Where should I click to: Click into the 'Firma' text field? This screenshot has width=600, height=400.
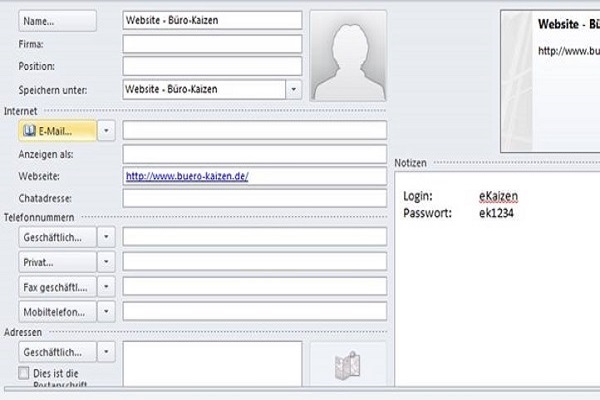click(211, 44)
